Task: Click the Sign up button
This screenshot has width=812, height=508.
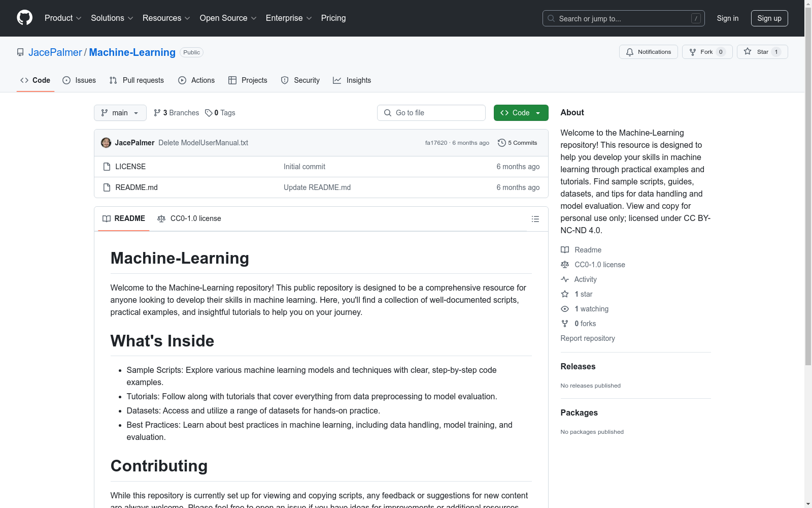Action: pyautogui.click(x=769, y=18)
